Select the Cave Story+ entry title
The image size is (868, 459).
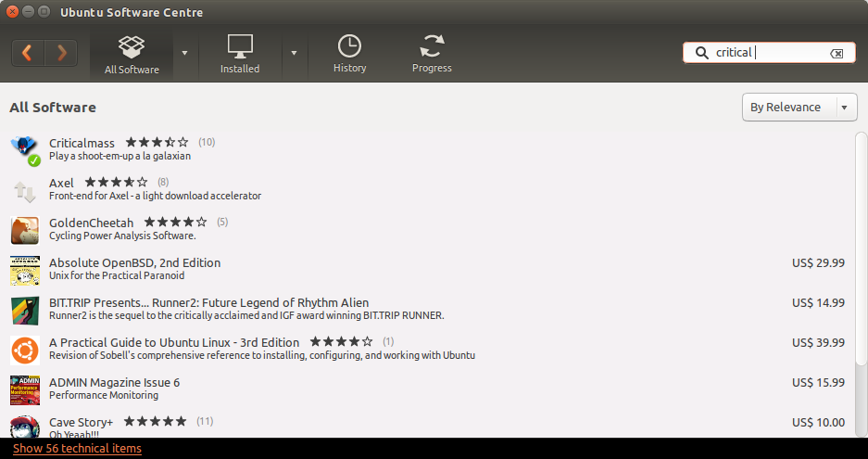pyautogui.click(x=81, y=422)
